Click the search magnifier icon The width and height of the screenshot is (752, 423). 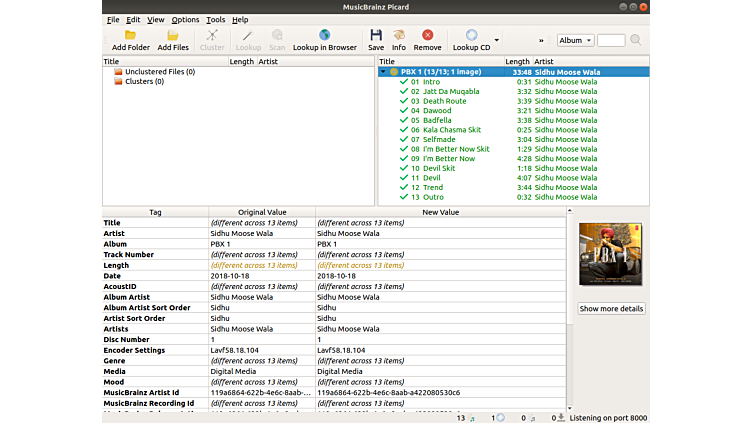(x=636, y=40)
